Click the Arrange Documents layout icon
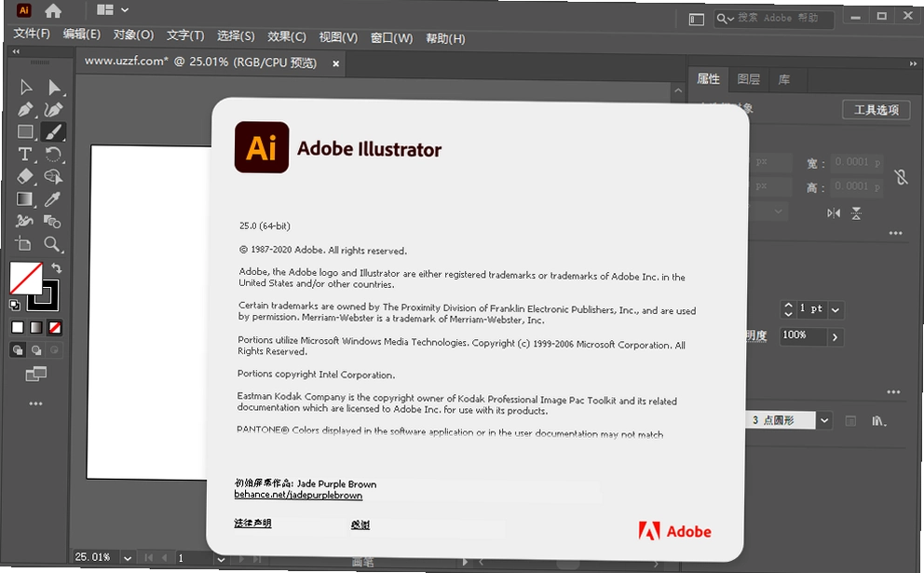 (x=105, y=10)
